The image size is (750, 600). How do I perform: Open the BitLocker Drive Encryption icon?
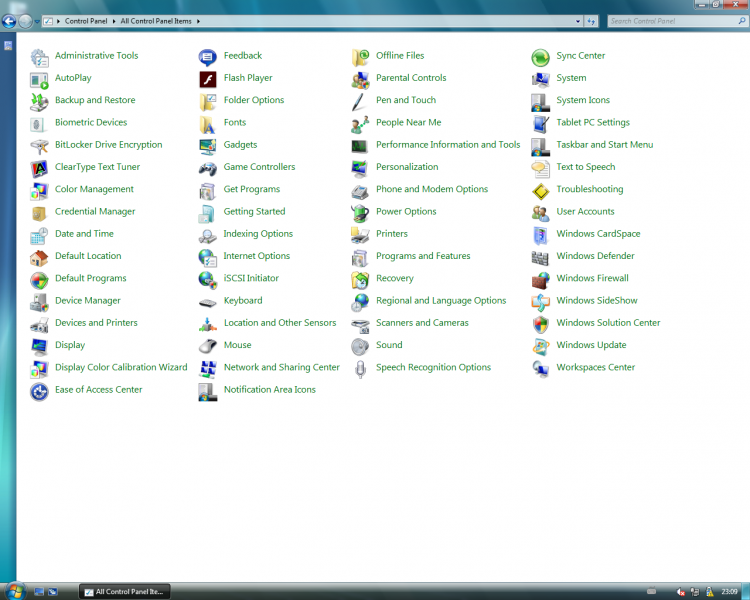[39, 146]
